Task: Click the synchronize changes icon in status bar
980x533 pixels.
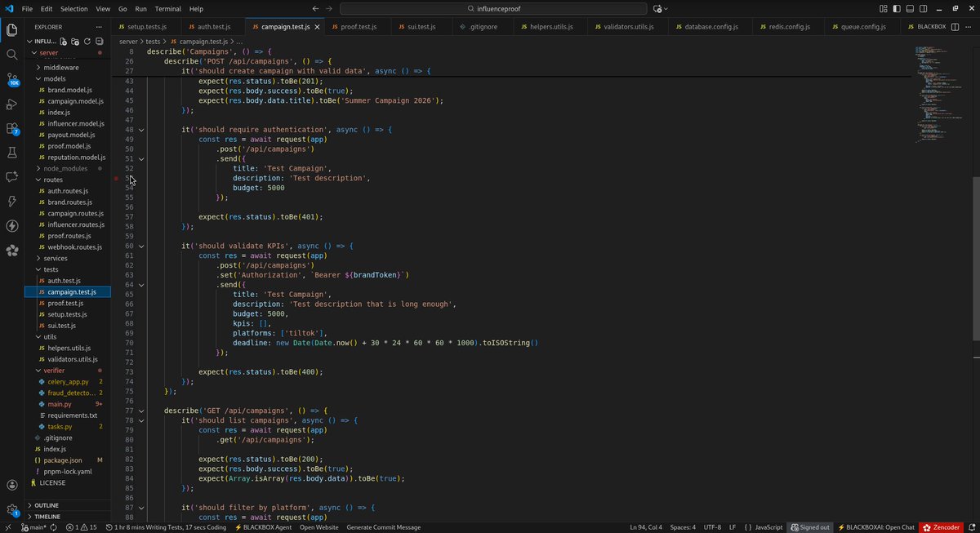Action: point(56,527)
